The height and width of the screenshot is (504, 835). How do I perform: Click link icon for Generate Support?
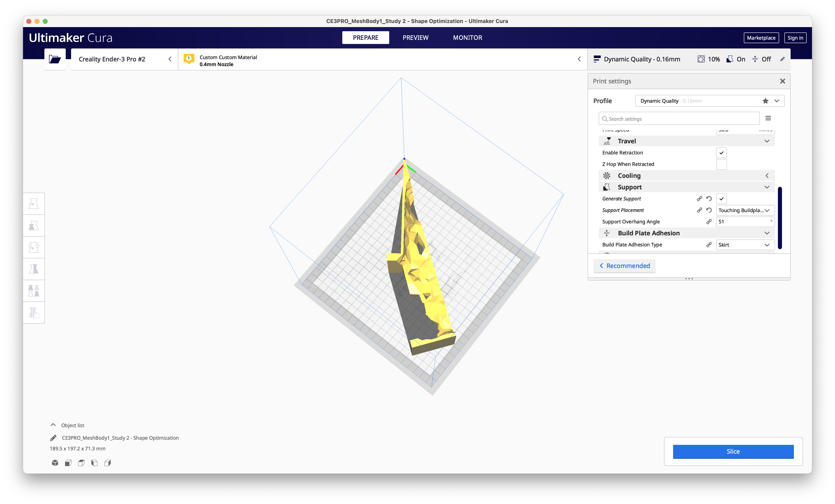699,199
